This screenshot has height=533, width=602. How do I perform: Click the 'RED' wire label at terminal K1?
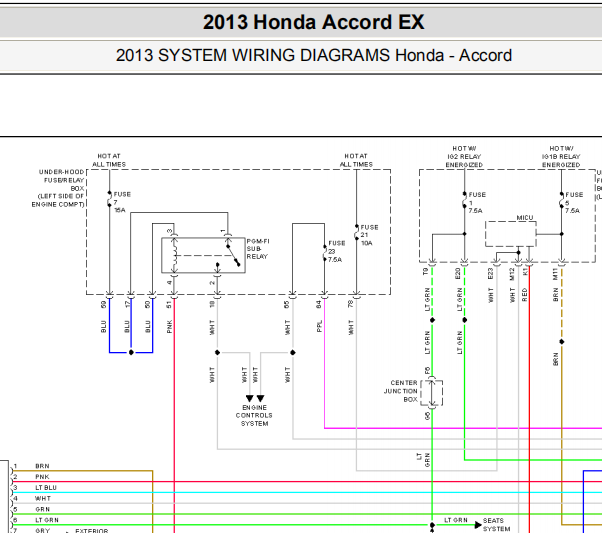point(524,295)
